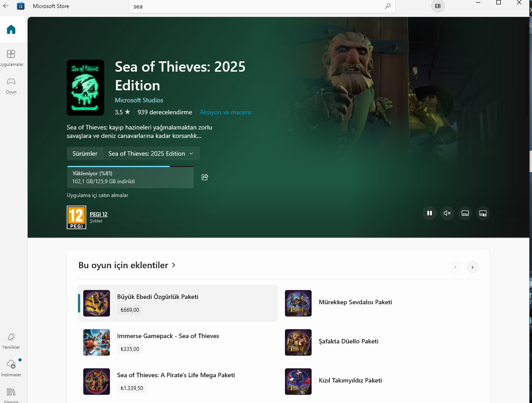Click the 939 derecelendirme ratings text
532x403 pixels.
click(x=165, y=112)
